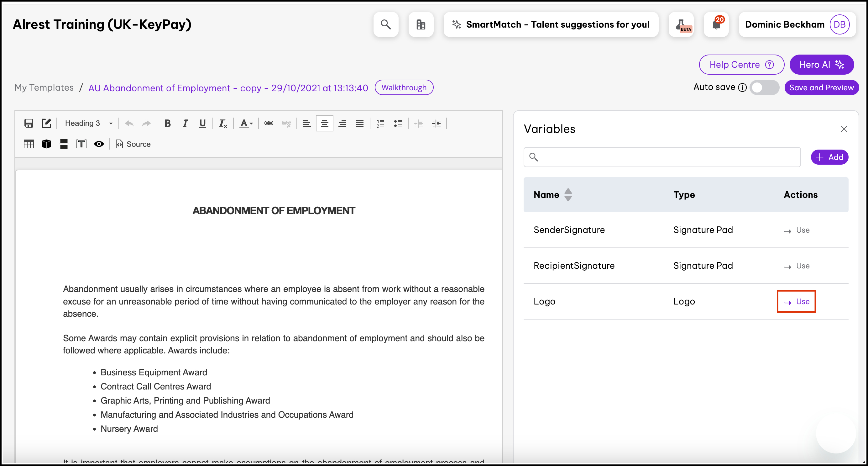Click the Variables search field
Screen dimensions: 868x466
tap(662, 157)
